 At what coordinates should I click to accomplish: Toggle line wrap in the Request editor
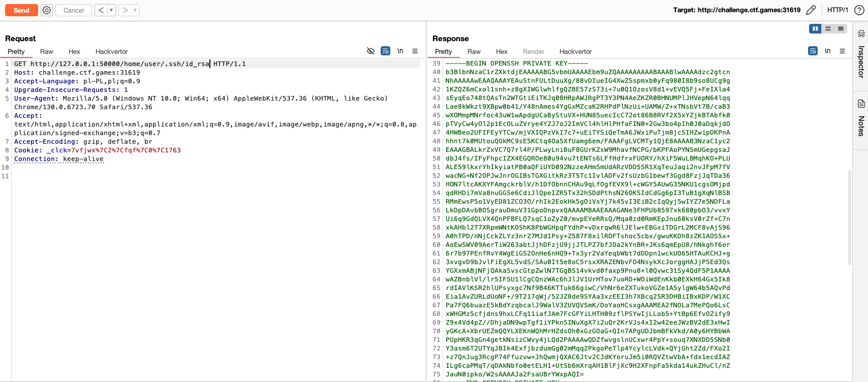386,51
